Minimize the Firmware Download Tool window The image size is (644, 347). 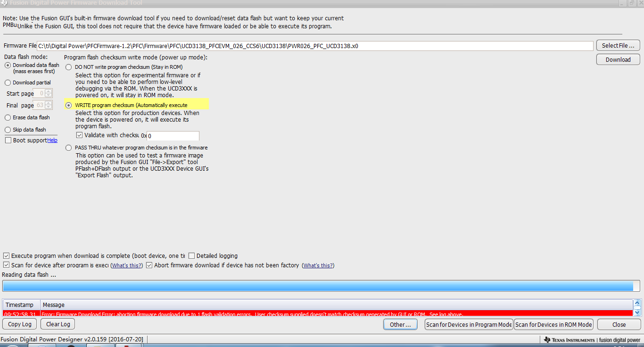click(622, 3)
